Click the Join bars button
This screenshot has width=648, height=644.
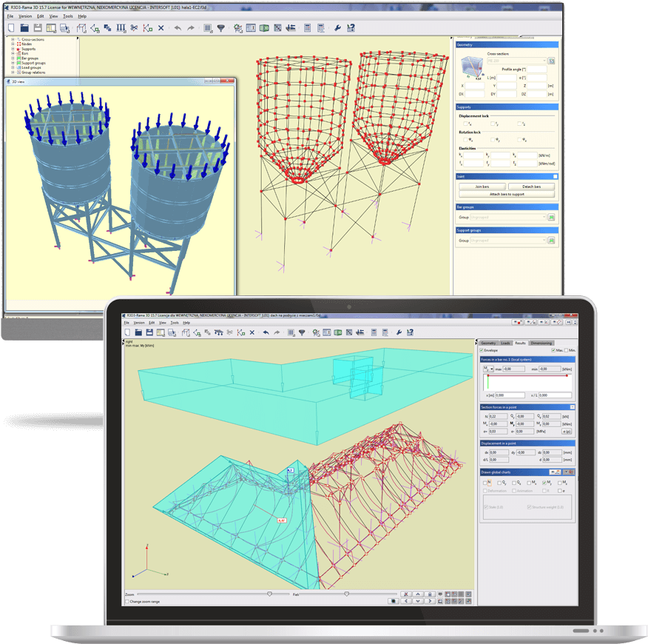click(482, 187)
